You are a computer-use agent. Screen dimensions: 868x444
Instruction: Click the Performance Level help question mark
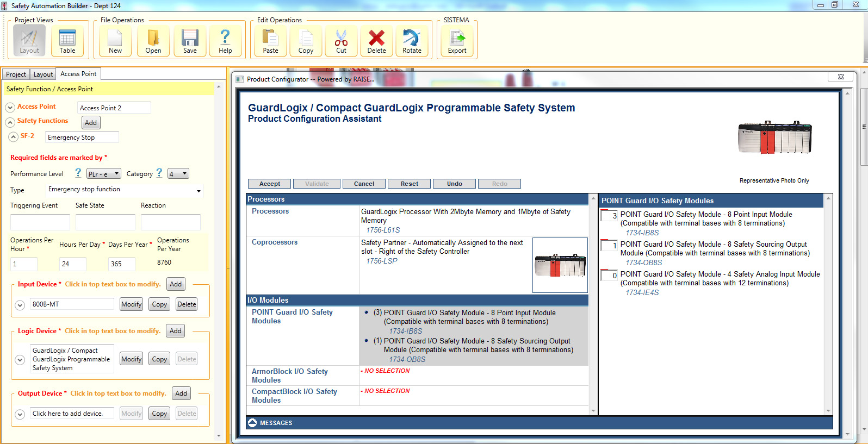[x=78, y=173]
